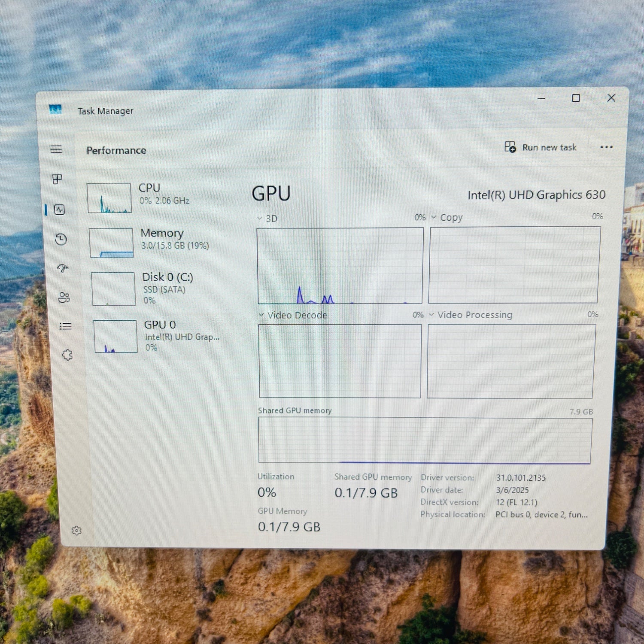
Task: Go to the Processes page icon
Action: coord(58,179)
